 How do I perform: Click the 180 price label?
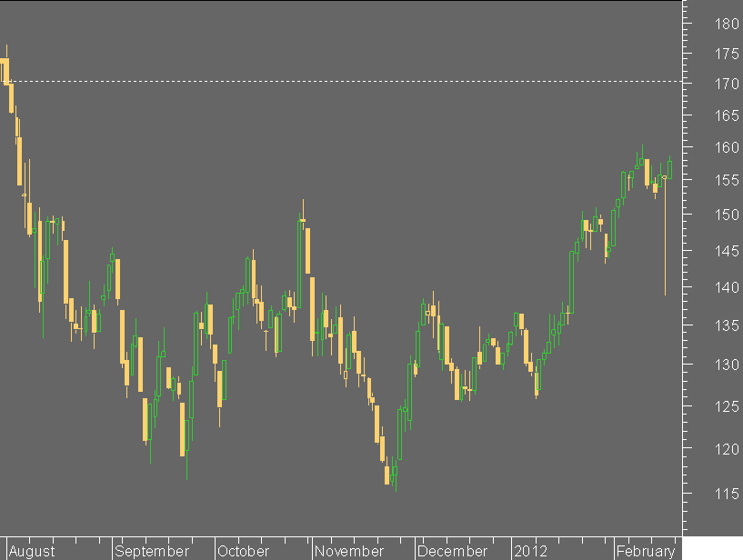727,24
